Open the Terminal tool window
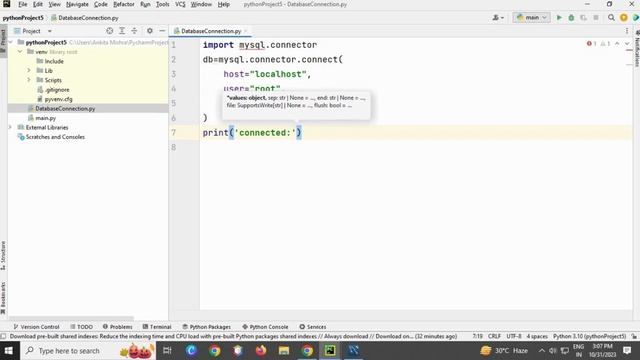Screen dimensions: 640x360 coord(157,327)
